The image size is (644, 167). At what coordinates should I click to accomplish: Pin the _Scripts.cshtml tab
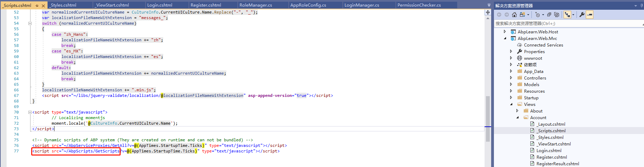click(x=37, y=6)
